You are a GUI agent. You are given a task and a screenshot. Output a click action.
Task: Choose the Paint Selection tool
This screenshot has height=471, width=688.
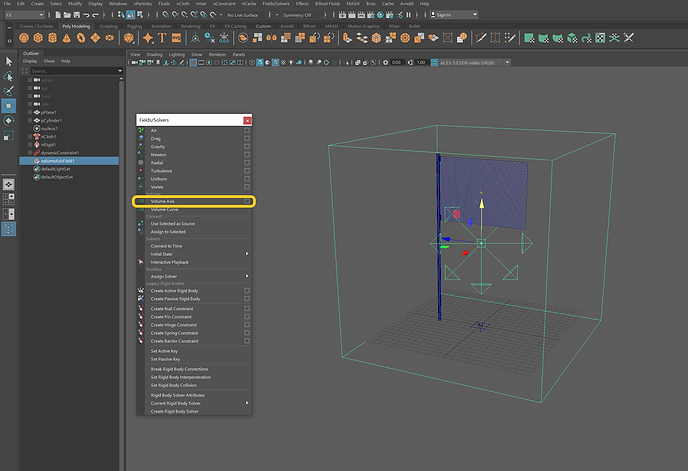click(x=9, y=91)
